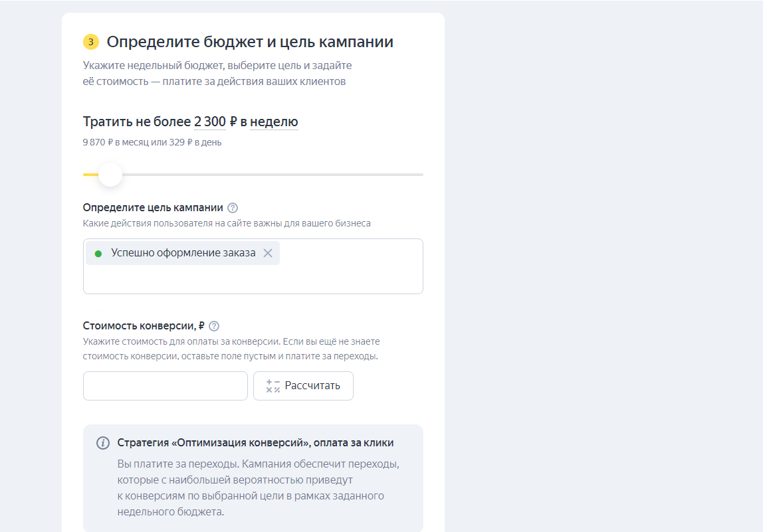Click the strategy title "Оптимизация конверсий"
Screen dimensions: 763x532
click(255, 443)
